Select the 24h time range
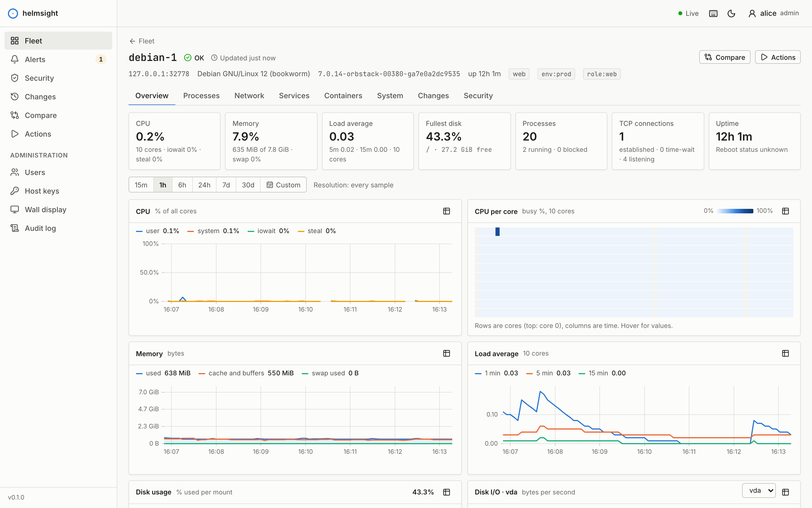 [204, 185]
